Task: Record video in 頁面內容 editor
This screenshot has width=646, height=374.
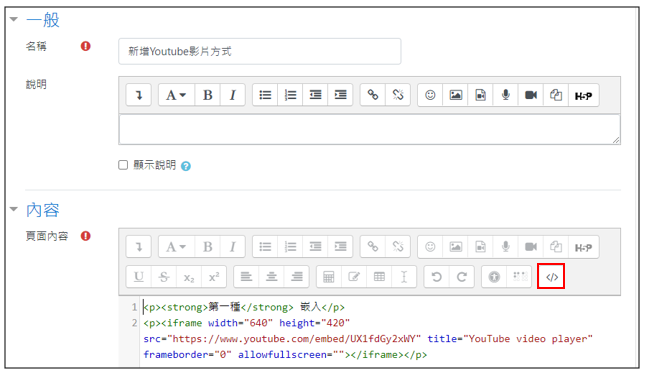Action: 531,247
